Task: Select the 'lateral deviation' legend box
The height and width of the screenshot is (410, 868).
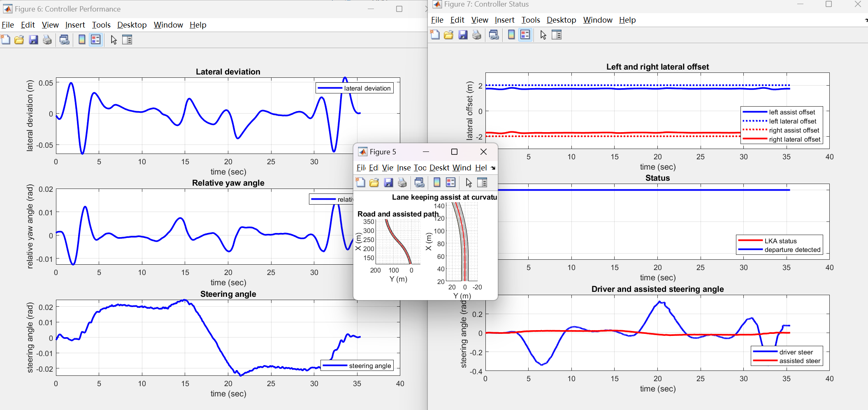Action: 355,88
